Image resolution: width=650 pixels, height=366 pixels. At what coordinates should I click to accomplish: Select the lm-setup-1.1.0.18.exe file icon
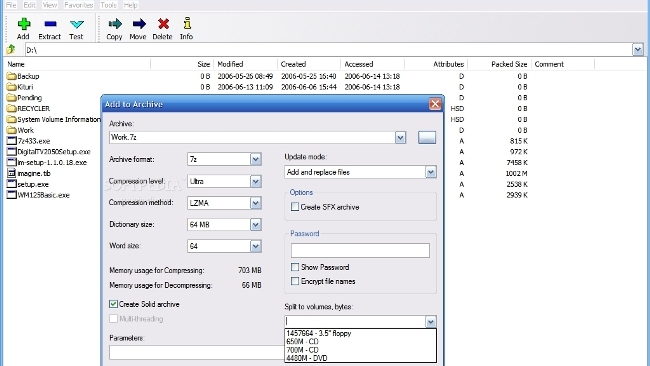tap(12, 162)
